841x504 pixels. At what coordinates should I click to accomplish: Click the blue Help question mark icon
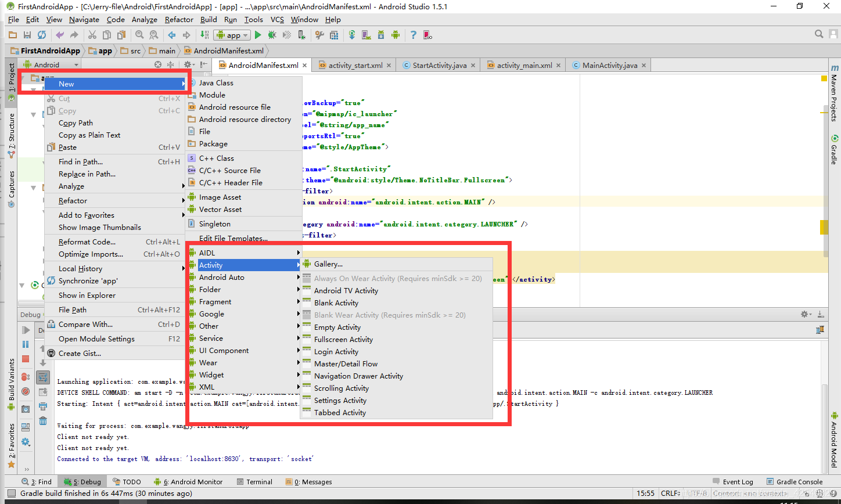point(413,35)
